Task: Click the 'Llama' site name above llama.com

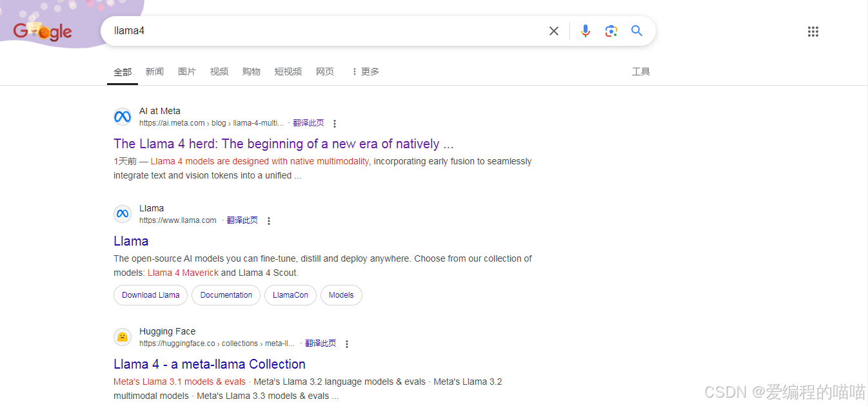Action: point(152,209)
